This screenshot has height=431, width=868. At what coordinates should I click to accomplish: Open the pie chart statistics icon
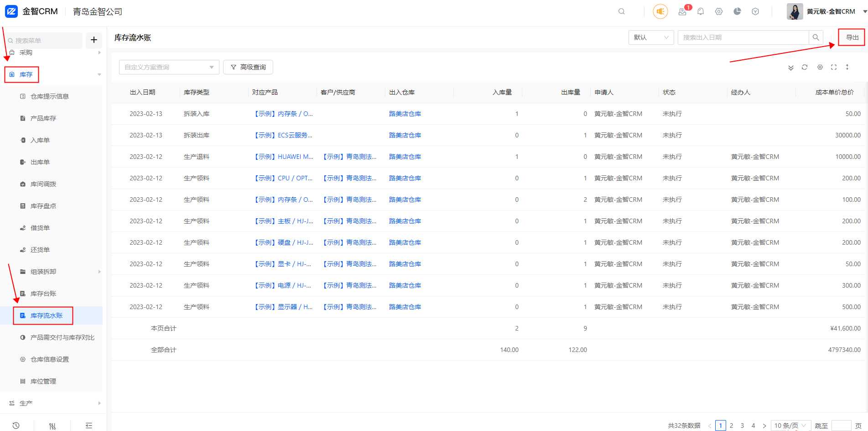pos(737,11)
